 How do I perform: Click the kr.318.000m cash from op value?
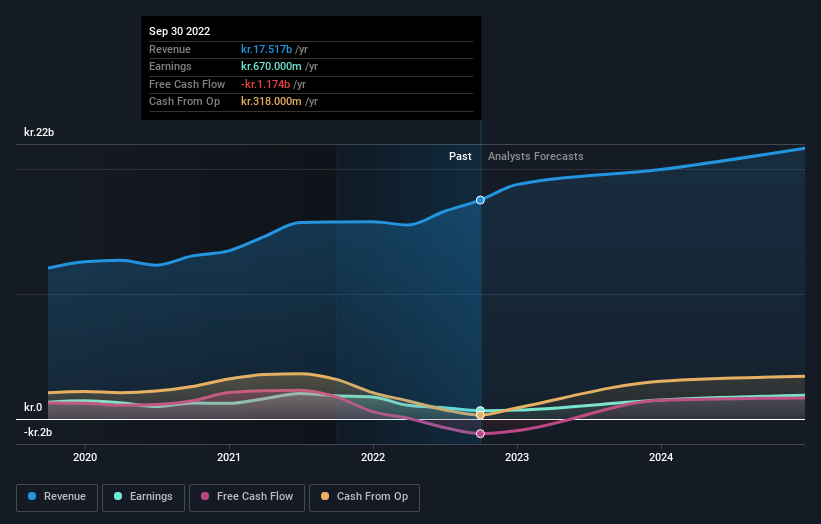coord(271,102)
